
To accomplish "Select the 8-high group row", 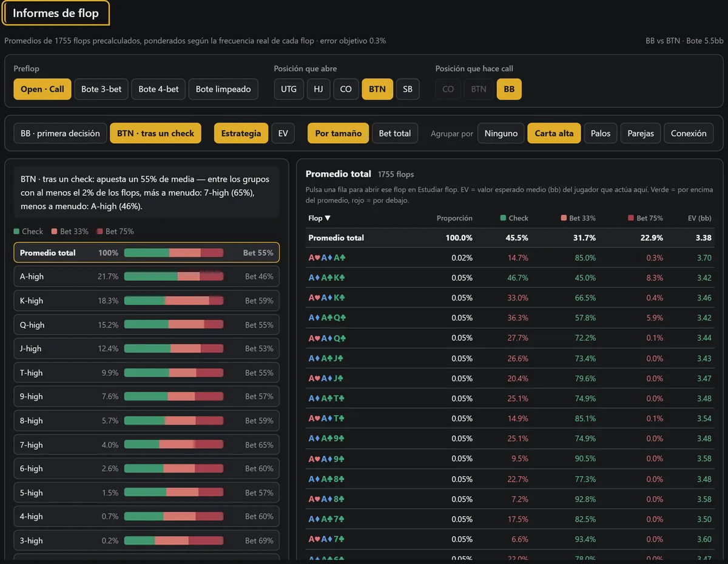I will [146, 421].
